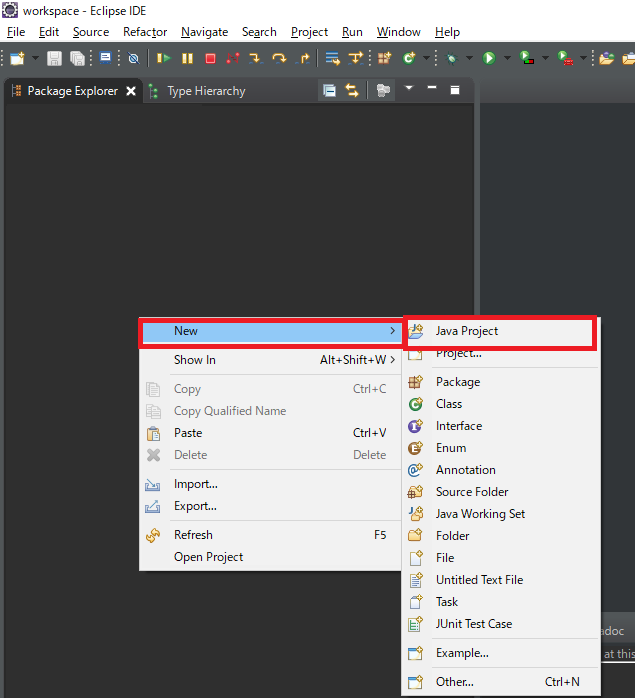635x698 pixels.
Task: Click the red Terminate icon
Action: [x=210, y=58]
